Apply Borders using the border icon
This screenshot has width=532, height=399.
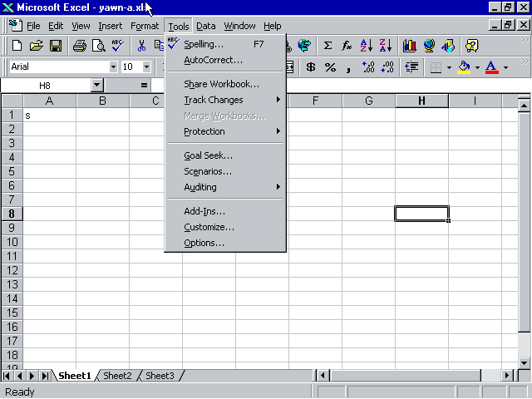point(436,67)
